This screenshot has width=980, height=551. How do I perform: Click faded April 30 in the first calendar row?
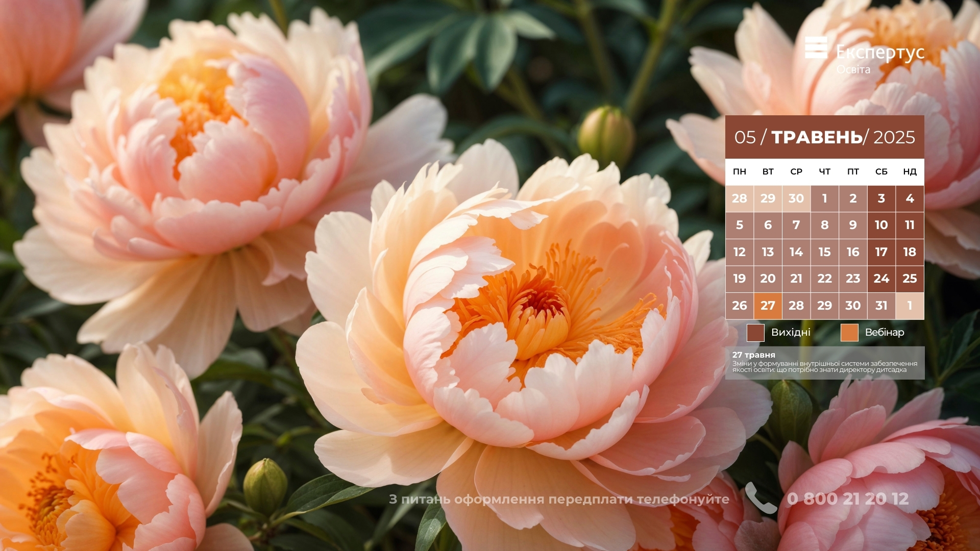tap(796, 198)
